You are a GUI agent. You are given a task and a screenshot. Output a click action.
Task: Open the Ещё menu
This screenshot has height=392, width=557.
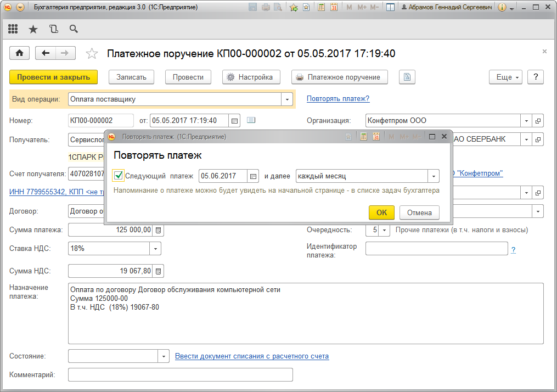point(504,77)
